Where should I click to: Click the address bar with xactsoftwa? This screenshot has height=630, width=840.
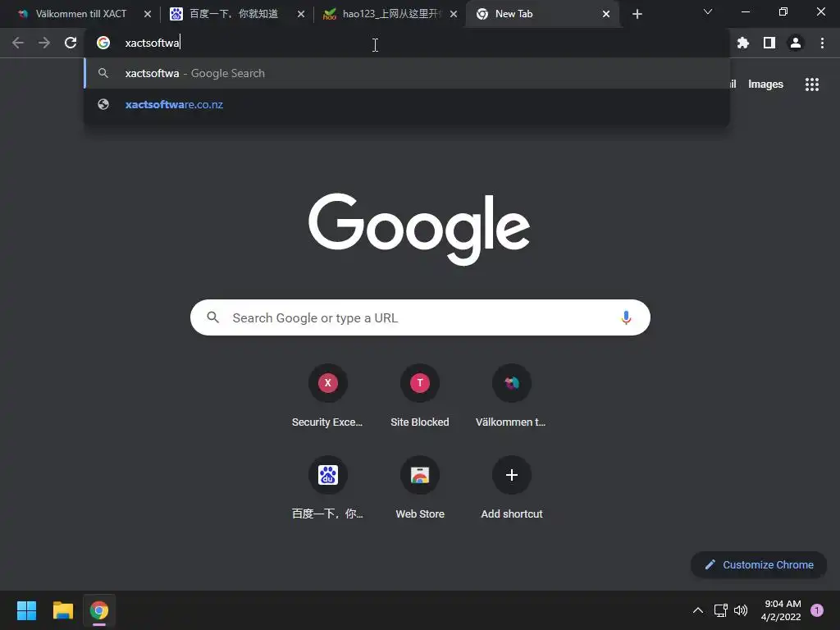pyautogui.click(x=407, y=43)
